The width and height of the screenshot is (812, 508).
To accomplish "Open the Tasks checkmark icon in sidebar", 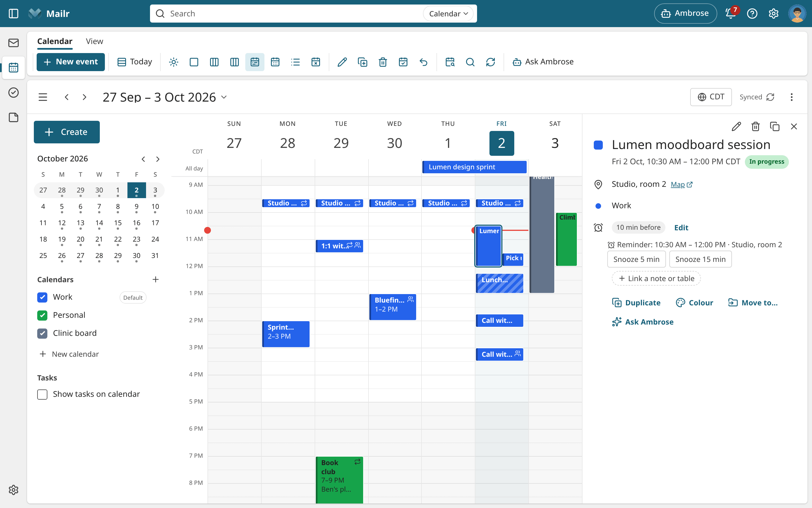I will [14, 92].
